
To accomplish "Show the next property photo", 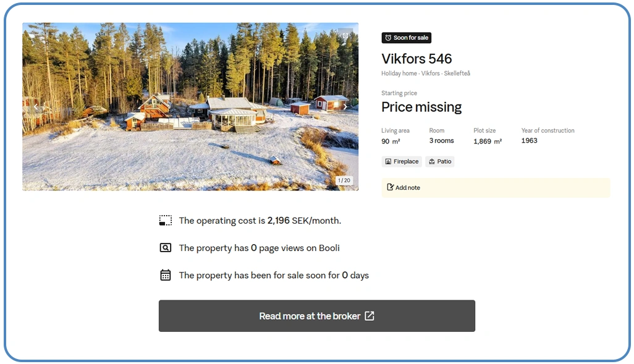I will (x=345, y=107).
